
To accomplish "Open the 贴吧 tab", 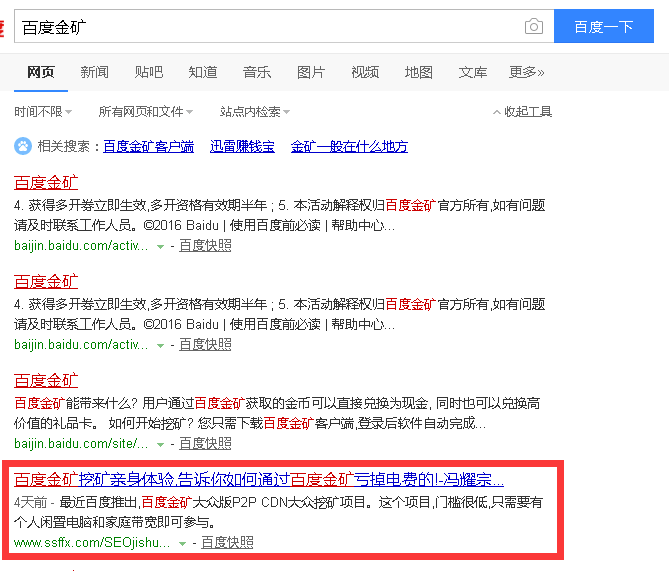I will [x=149, y=72].
